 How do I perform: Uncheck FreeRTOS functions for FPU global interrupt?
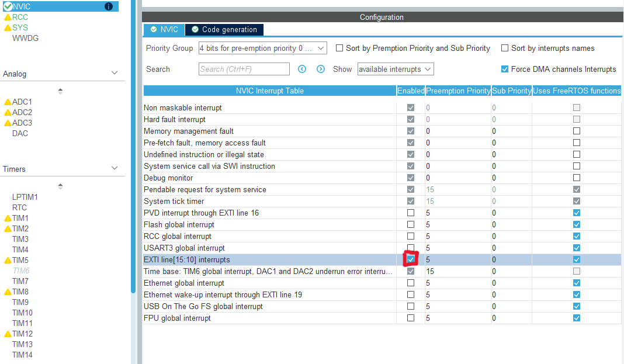577,318
